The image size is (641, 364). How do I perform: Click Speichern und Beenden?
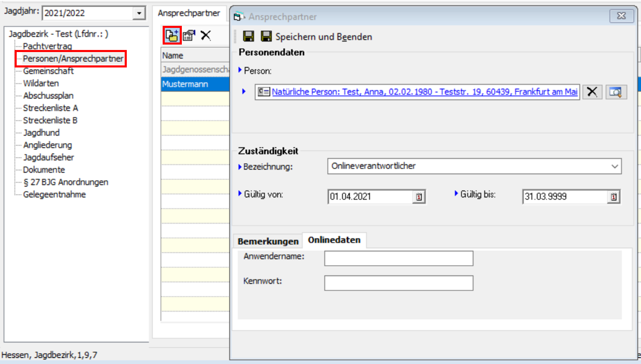317,37
